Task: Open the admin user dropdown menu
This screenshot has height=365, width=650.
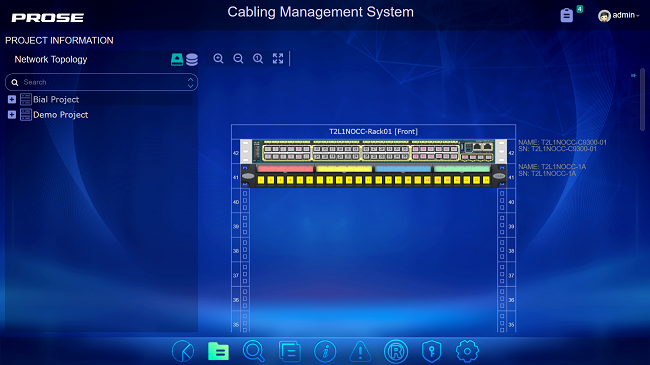Action: tap(619, 15)
